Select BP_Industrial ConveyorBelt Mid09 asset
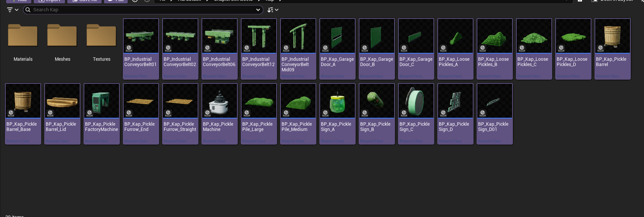 pyautogui.click(x=298, y=49)
